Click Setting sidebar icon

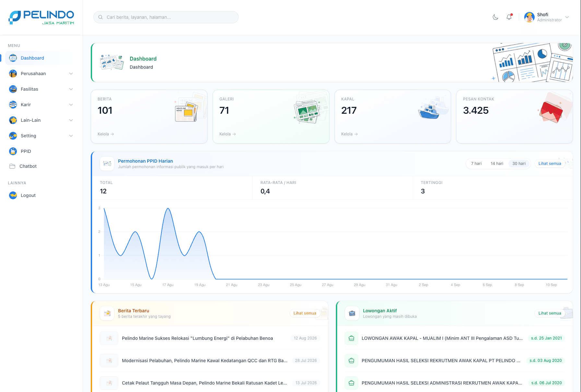click(13, 136)
